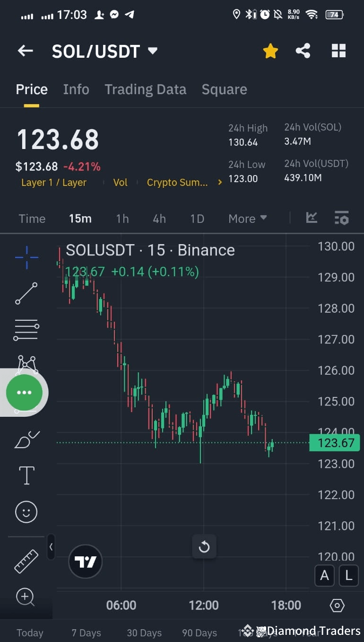Tap the 7 Days range button
The image size is (364, 642).
coord(87,633)
